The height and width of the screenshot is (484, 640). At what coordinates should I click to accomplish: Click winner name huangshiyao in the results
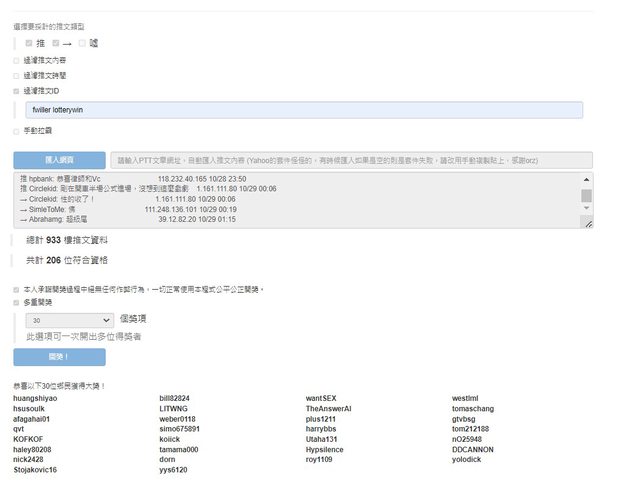(35, 399)
